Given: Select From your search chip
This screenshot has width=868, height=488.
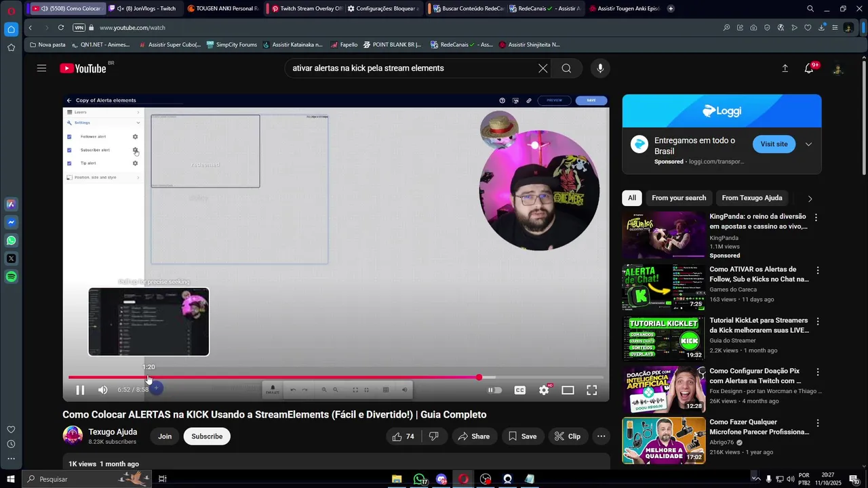Looking at the screenshot, I should click(679, 198).
